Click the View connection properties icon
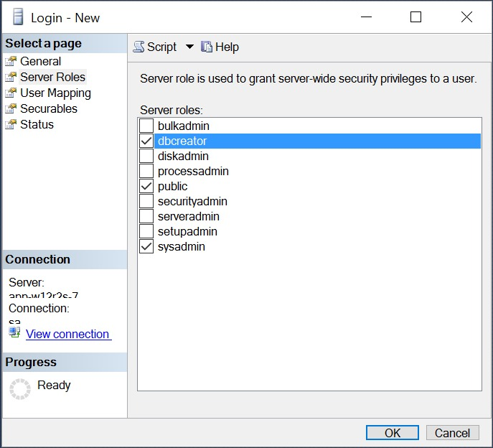The image size is (493, 448). point(15,332)
